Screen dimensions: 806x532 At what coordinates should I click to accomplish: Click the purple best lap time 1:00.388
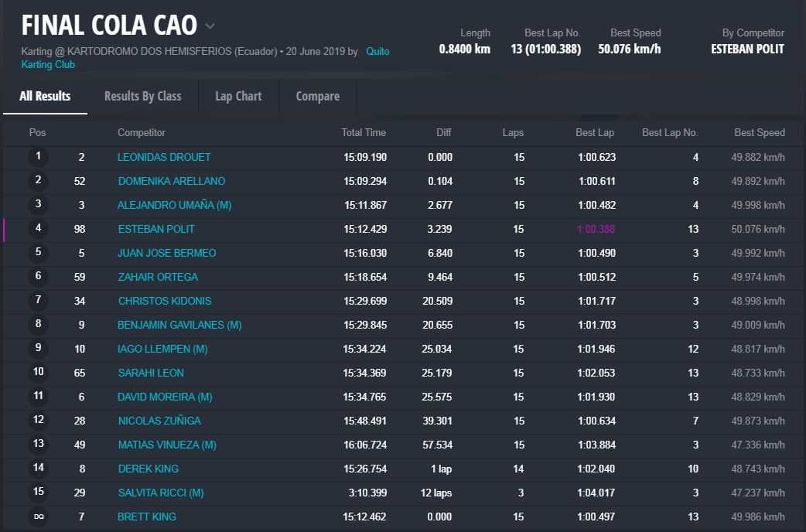tap(596, 229)
